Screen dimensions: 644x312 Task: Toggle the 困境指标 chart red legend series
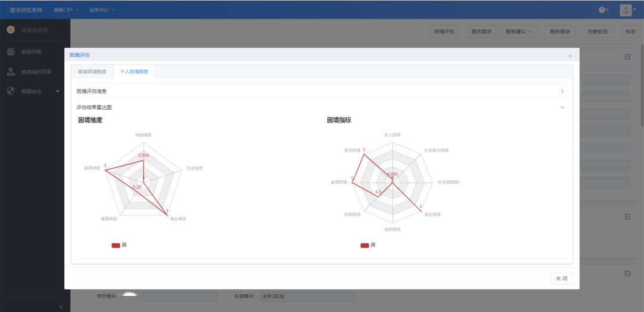tap(365, 245)
